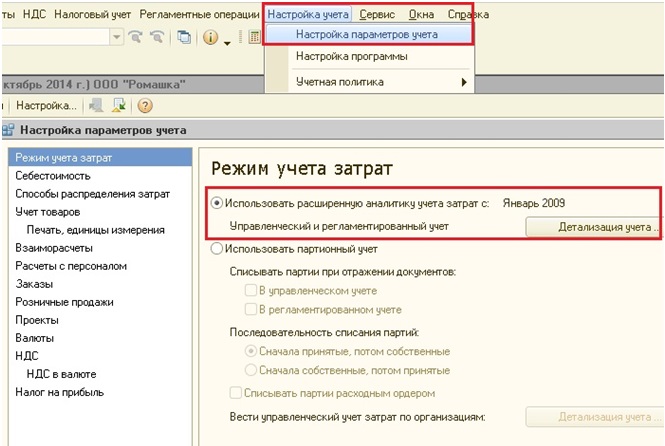Open the dropdown arrow next to info icon
665x446 pixels.
pos(227,43)
